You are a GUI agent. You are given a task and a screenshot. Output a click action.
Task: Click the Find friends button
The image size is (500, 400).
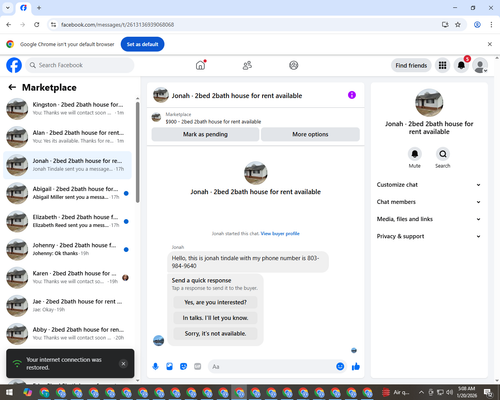pyautogui.click(x=411, y=65)
